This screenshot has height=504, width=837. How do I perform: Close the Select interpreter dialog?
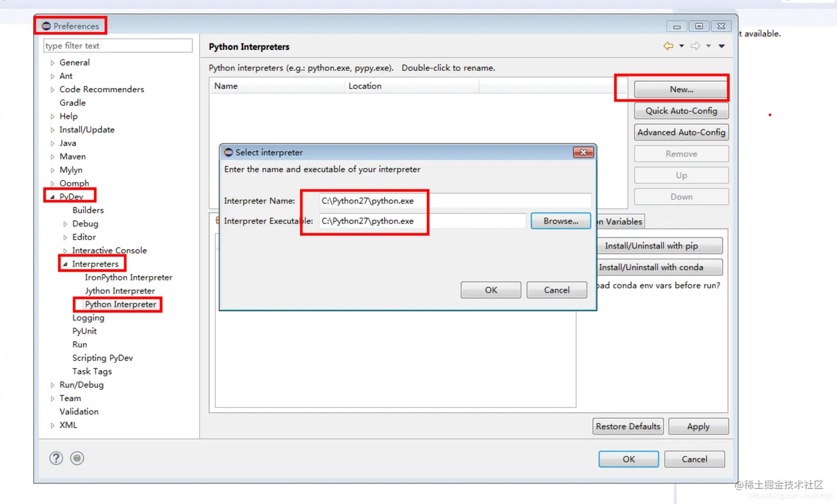pyautogui.click(x=583, y=152)
